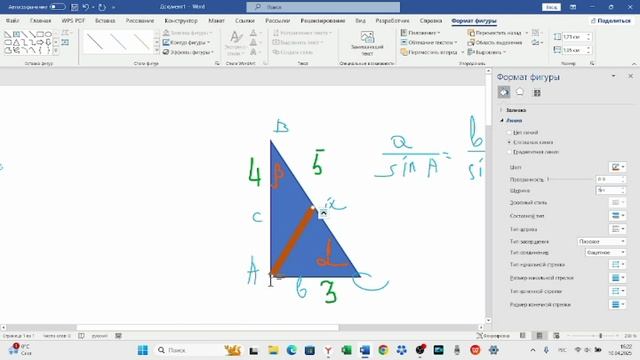
Task: Open the Справка tab
Action: click(x=431, y=20)
